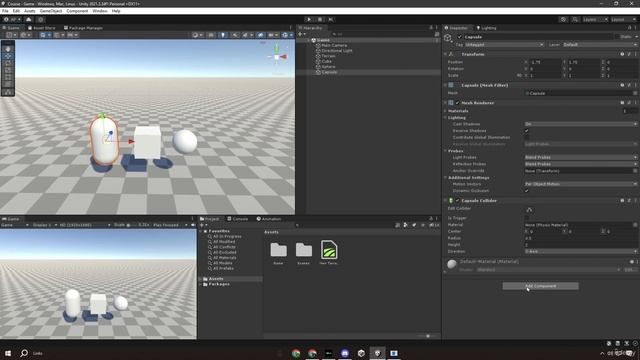The height and width of the screenshot is (360, 640).
Task: Click Position X input field
Action: [545, 62]
